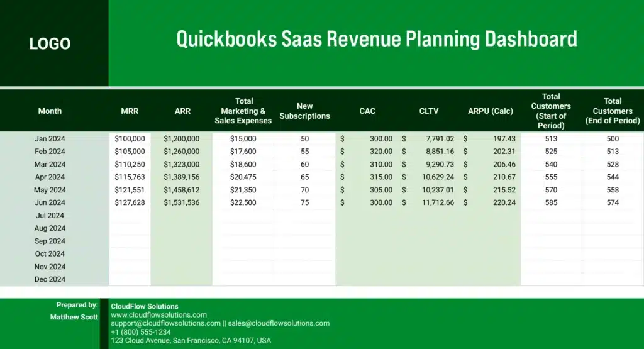
Task: Select ARPU value 215.52
Action: 504,190
